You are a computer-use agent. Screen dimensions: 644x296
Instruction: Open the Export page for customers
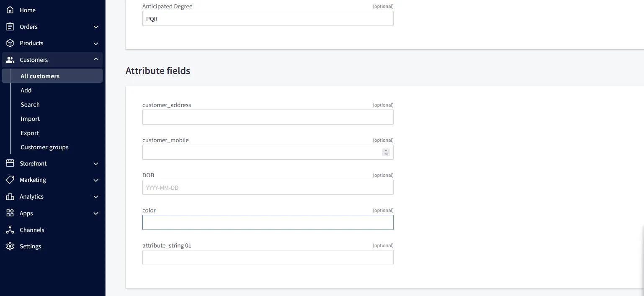click(29, 133)
